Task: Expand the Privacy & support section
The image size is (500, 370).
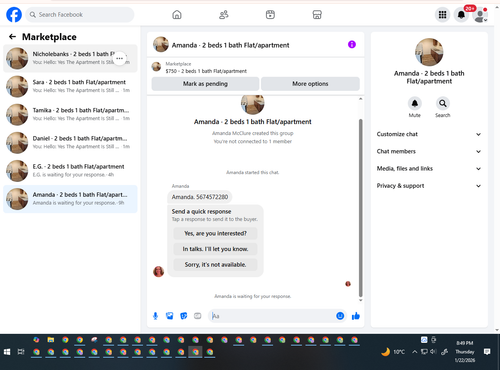Action: coord(429,186)
